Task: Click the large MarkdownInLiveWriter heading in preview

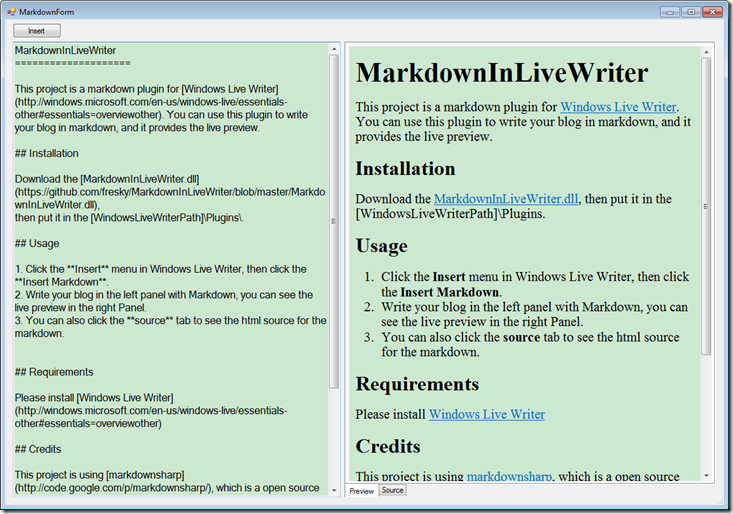Action: (x=502, y=72)
